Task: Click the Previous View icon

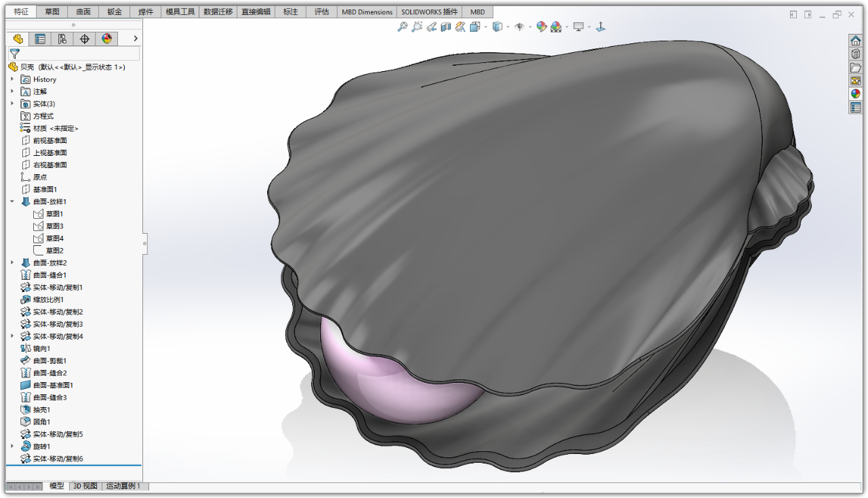Action: (432, 27)
